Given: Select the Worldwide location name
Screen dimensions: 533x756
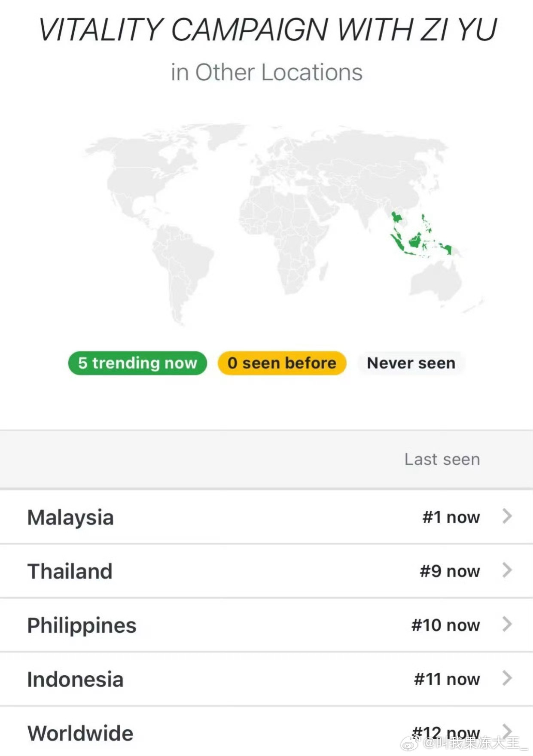Looking at the screenshot, I should pyautogui.click(x=80, y=733).
